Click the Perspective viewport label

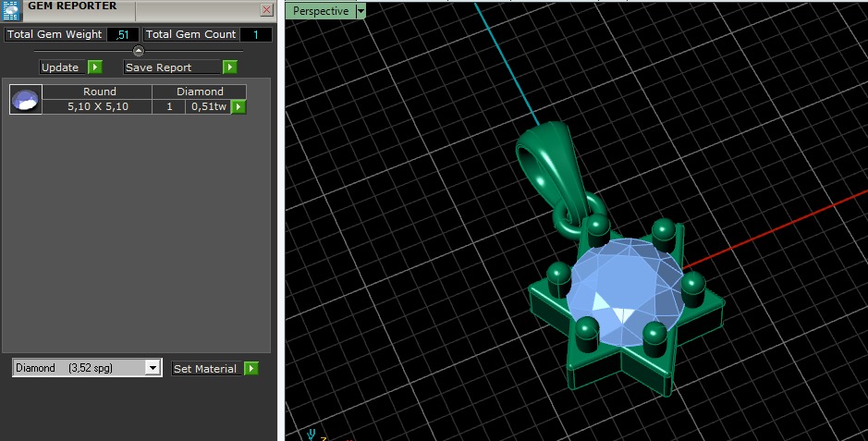(321, 11)
